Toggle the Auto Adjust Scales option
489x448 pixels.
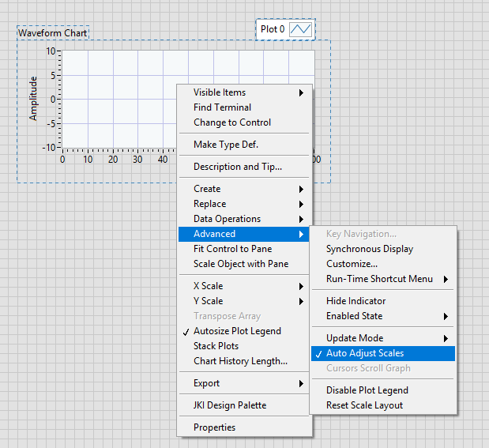(365, 353)
